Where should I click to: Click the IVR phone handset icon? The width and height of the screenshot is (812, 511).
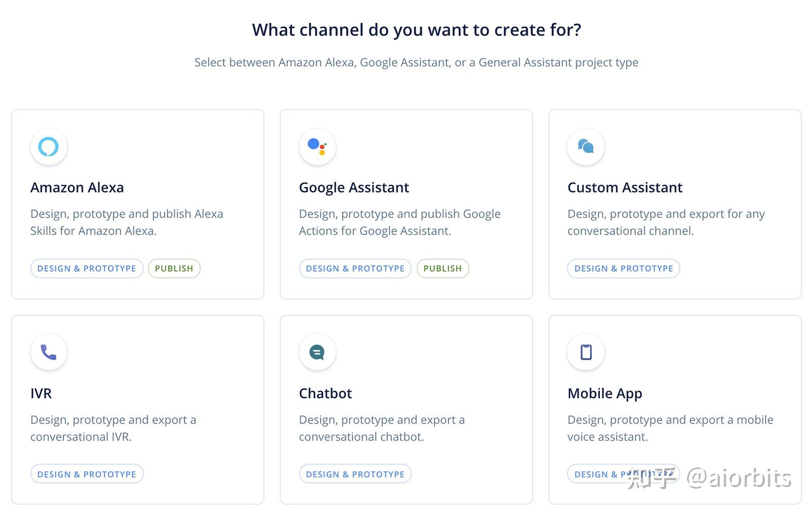49,352
